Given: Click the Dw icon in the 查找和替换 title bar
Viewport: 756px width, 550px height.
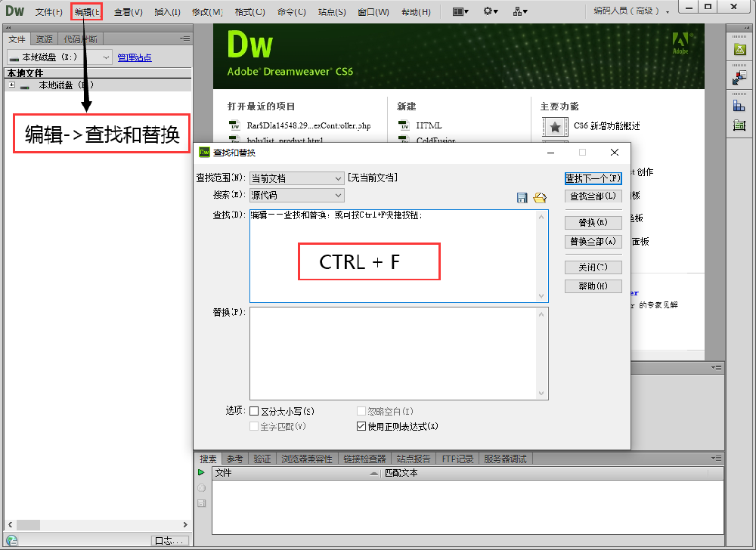Looking at the screenshot, I should [x=204, y=152].
